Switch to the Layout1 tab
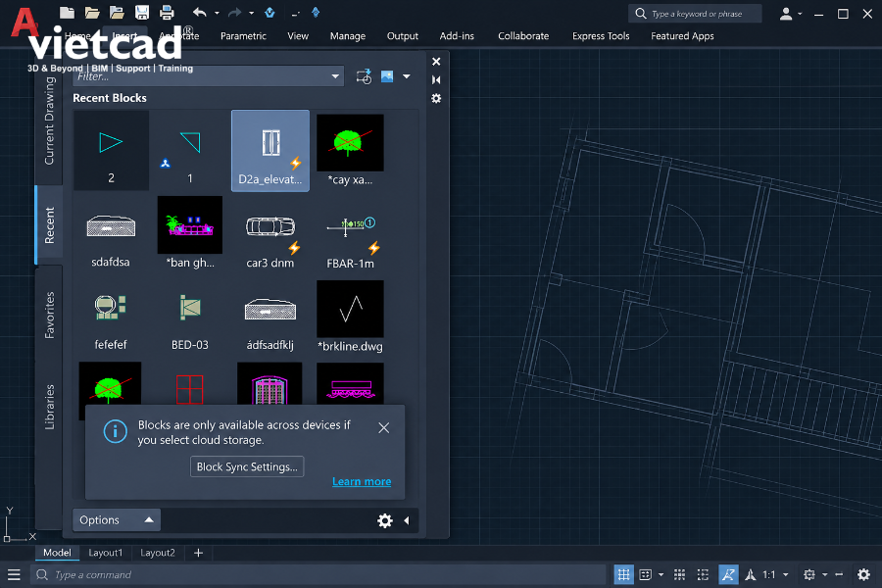882x588 pixels. coord(105,553)
